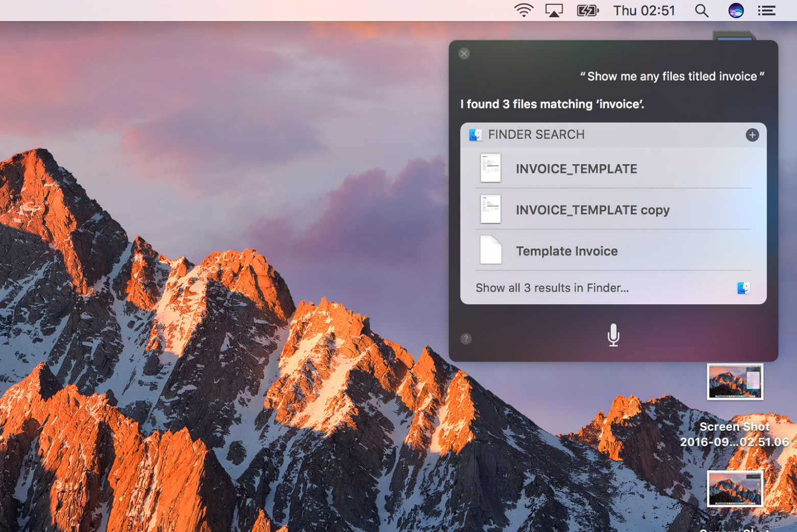Screen dimensions: 797x532
Task: Click the quoted Siri query text
Action: pyautogui.click(x=672, y=77)
